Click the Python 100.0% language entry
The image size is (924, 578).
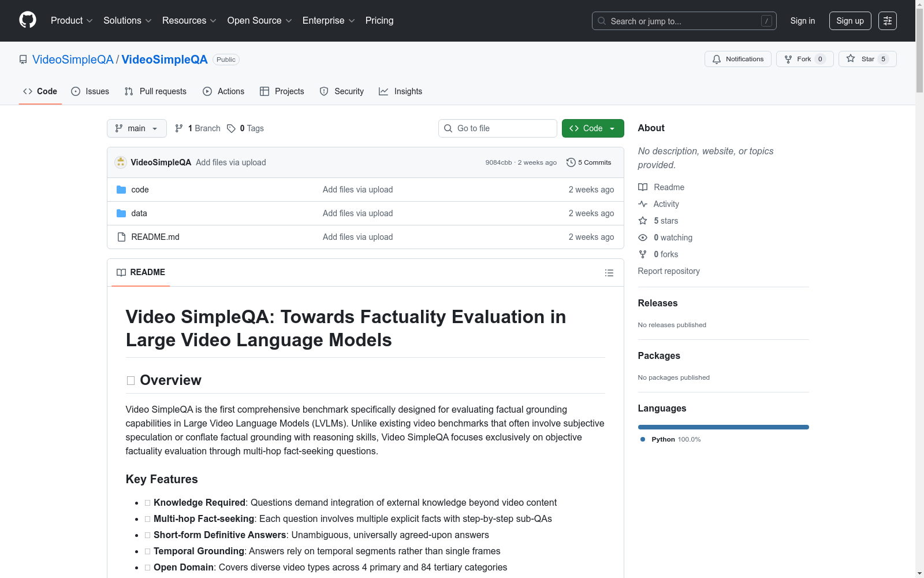(x=670, y=439)
